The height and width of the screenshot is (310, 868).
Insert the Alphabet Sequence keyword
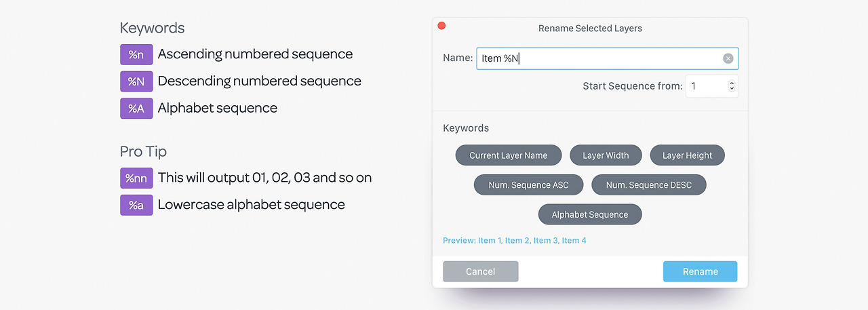click(589, 214)
